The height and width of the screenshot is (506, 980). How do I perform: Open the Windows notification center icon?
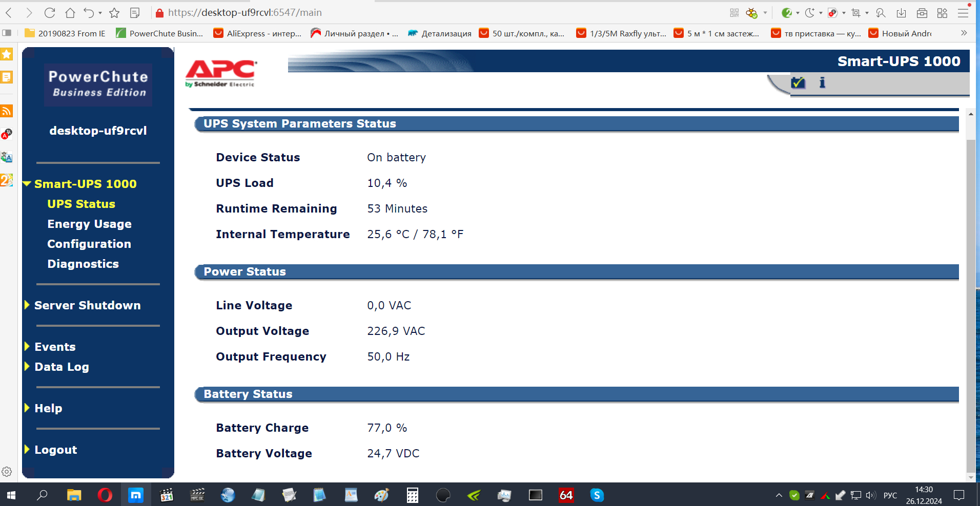pyautogui.click(x=959, y=495)
